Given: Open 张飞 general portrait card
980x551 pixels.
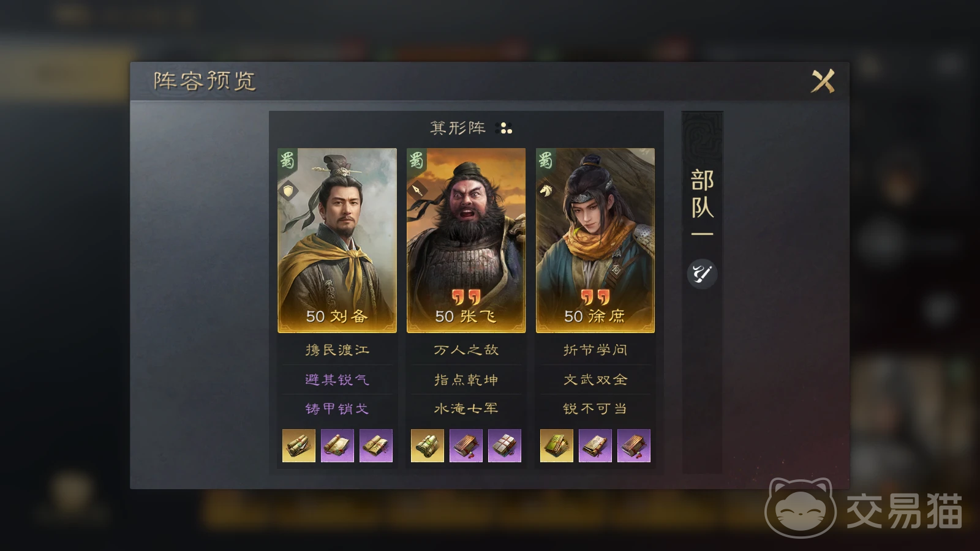Looking at the screenshot, I should (466, 241).
